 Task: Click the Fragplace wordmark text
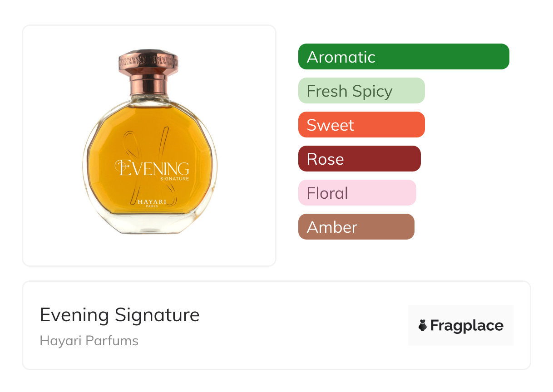[467, 325]
